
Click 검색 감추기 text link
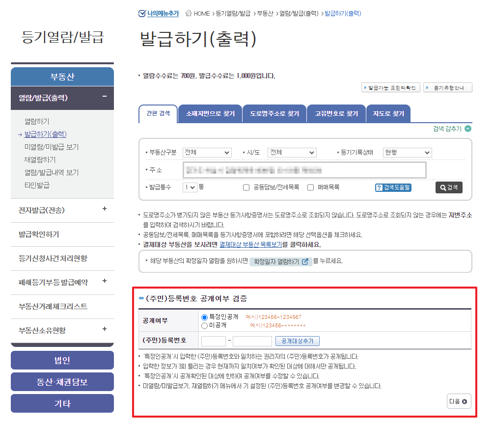(447, 129)
